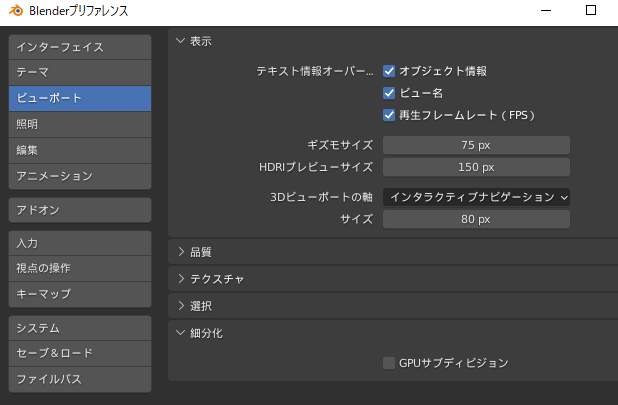Image resolution: width=618 pixels, height=405 pixels.
Task: Maximize the Blender preferences window
Action: tap(590, 10)
